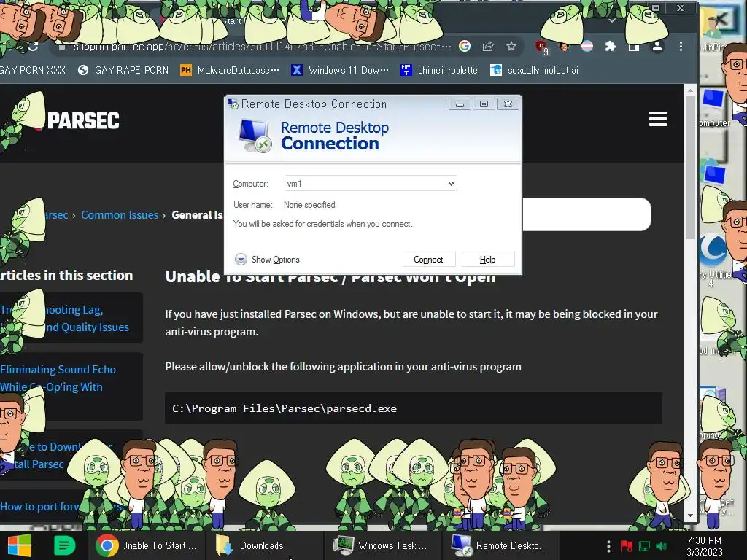
Task: Open the MalwareDatabase bookmark
Action: pos(230,70)
